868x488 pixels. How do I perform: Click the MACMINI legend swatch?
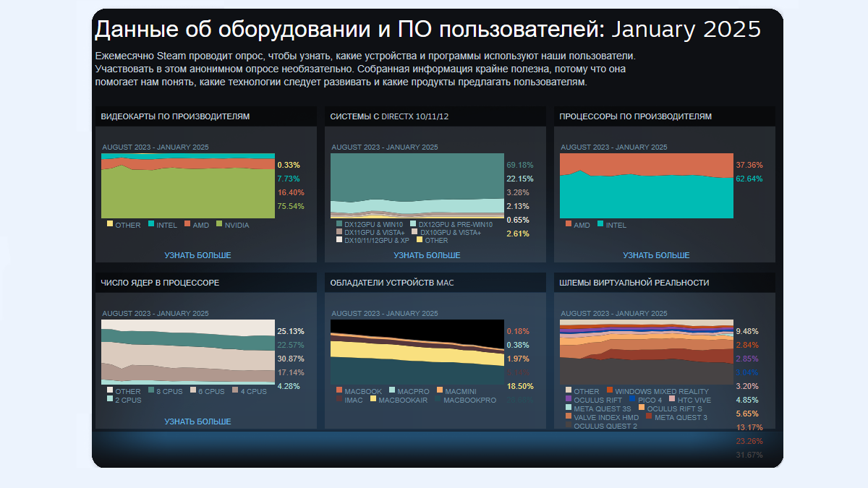439,391
